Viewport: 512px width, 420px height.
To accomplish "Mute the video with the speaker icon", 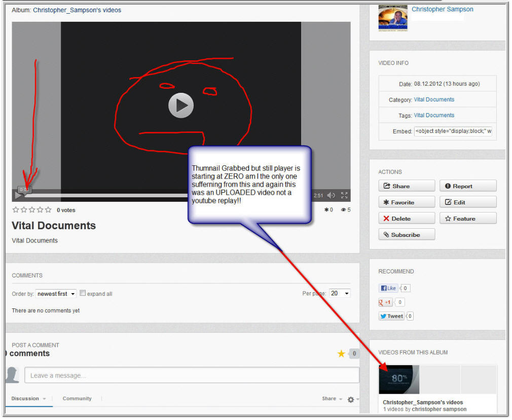I will click(x=331, y=195).
